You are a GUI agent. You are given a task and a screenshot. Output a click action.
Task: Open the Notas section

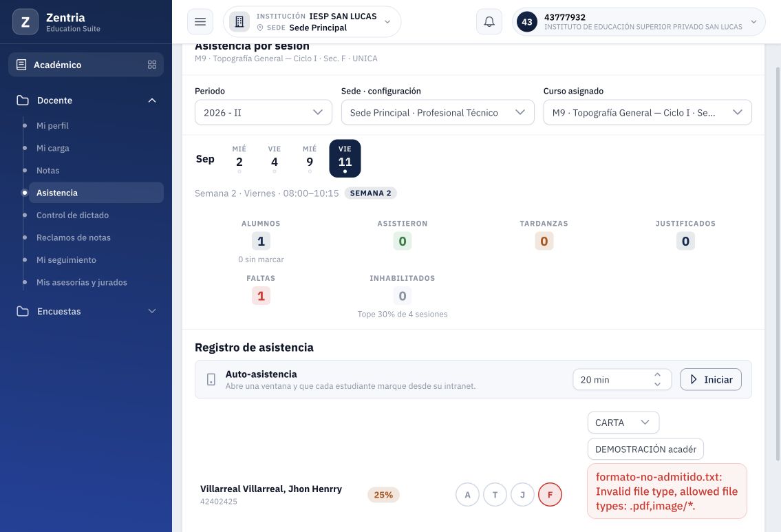(47, 171)
